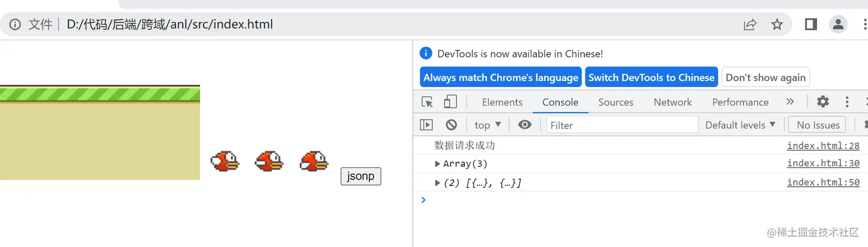Toggle the console sidebar panel
The image size is (868, 247).
coord(426,125)
